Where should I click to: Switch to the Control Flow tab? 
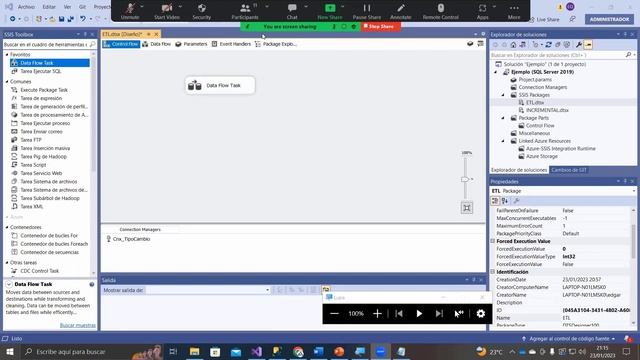(x=121, y=44)
